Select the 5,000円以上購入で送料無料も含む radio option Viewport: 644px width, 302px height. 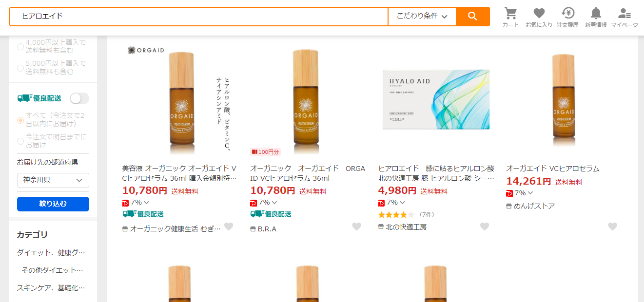20,68
